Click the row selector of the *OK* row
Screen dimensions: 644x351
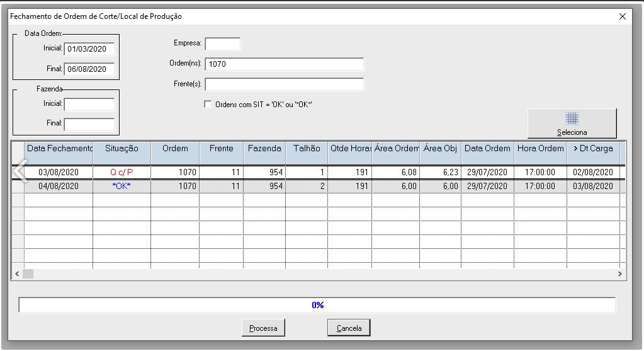18,186
